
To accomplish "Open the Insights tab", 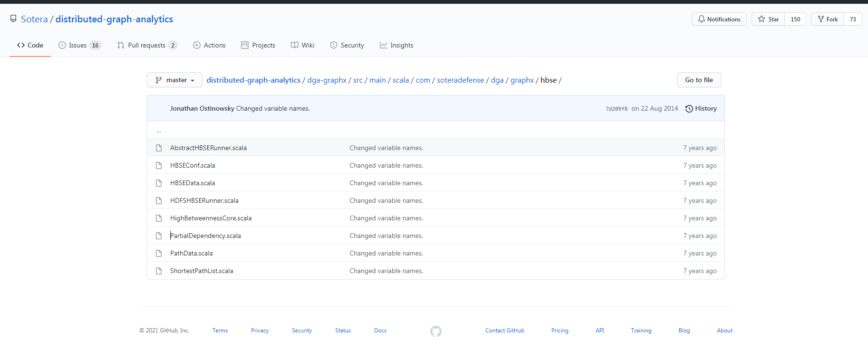I will click(x=396, y=46).
